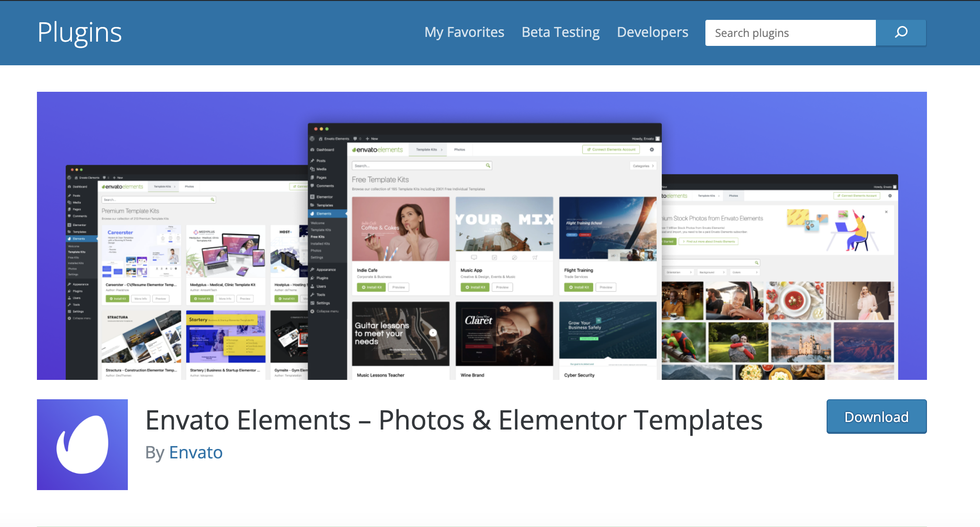Open Appearance in the admin sidebar
This screenshot has height=527, width=980.
pos(312,270)
